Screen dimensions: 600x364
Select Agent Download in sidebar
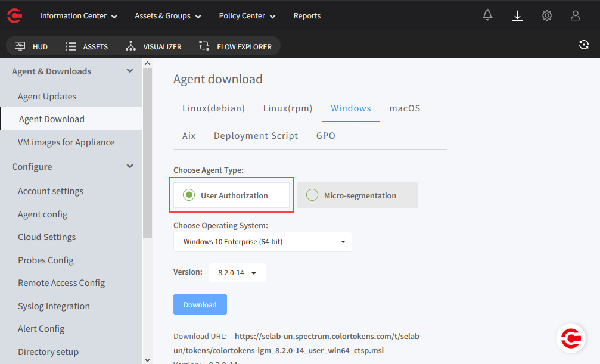[x=71, y=119]
